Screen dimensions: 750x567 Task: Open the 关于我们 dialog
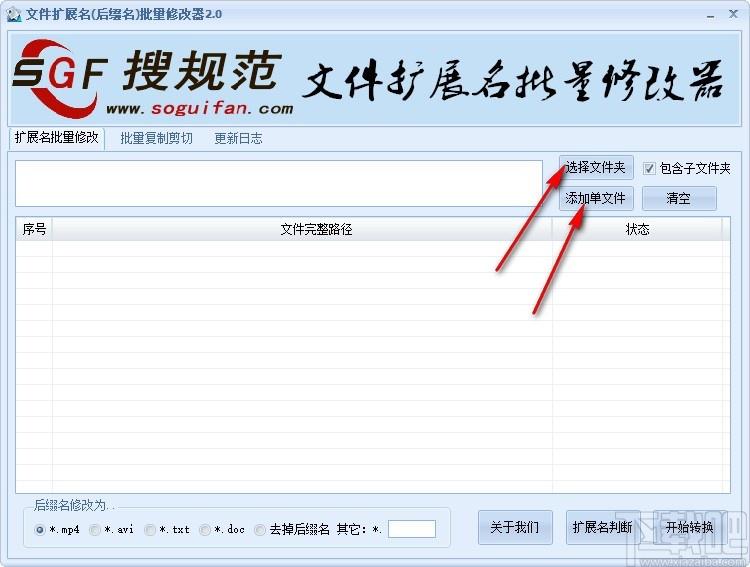tap(515, 527)
